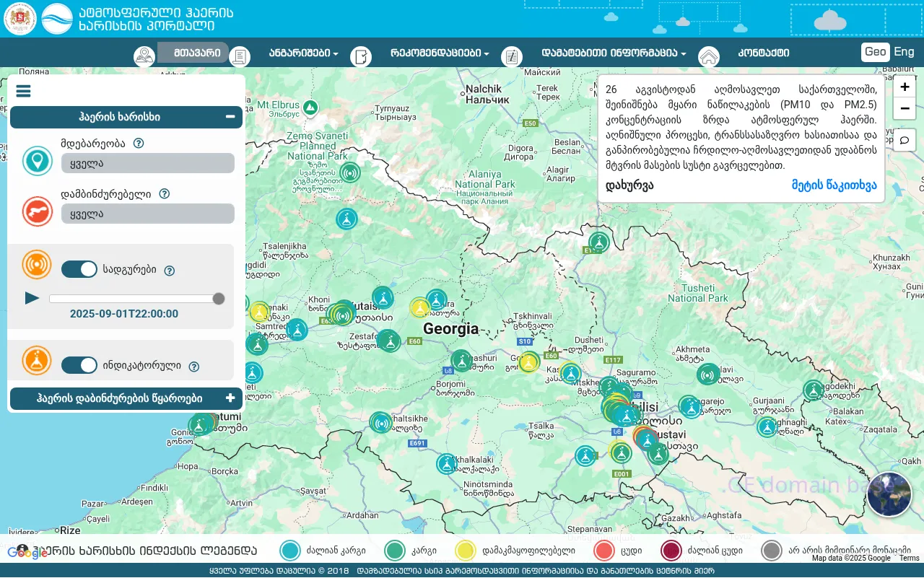
Task: Click the hamburger menu icon in panel
Action: [x=23, y=91]
